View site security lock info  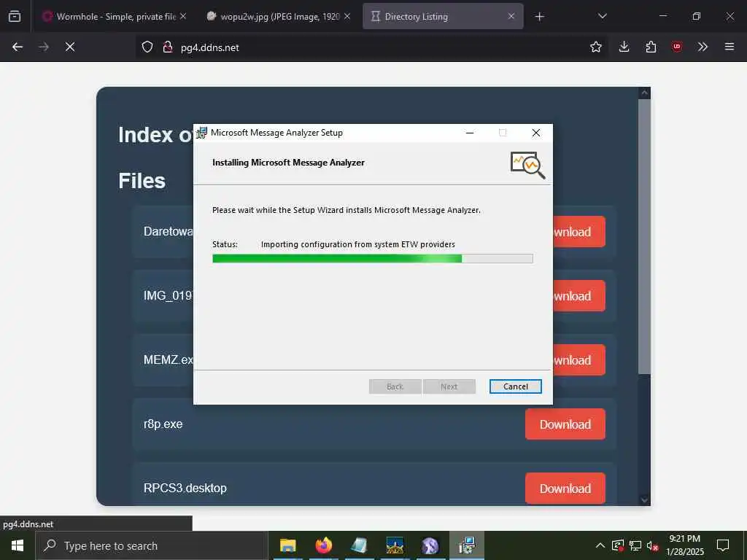(x=167, y=47)
